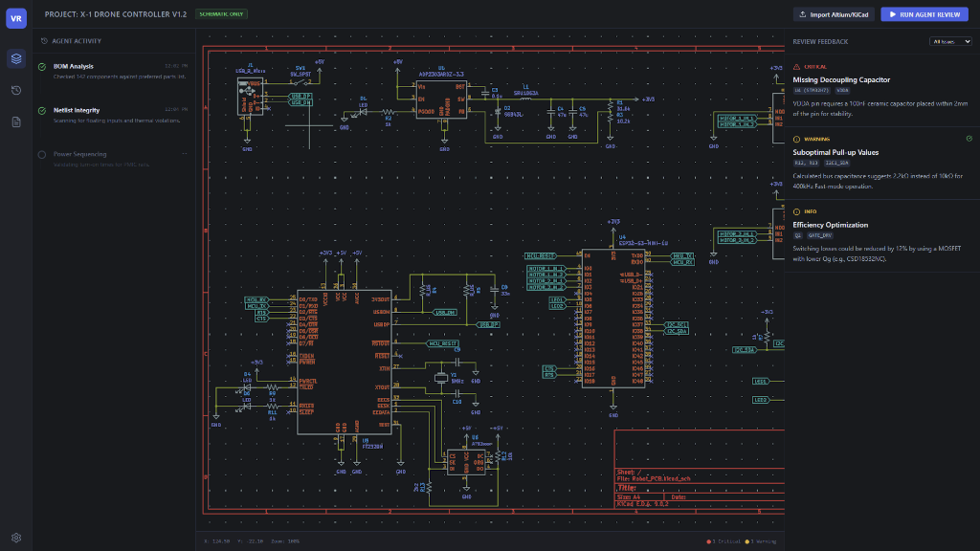Click play icon on Run Agent Review
Viewport: 980px width, 551px height.
893,14
